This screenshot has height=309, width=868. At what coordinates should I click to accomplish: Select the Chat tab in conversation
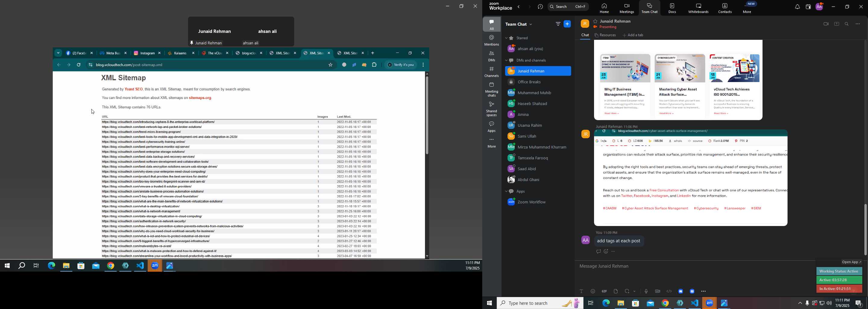(x=585, y=35)
